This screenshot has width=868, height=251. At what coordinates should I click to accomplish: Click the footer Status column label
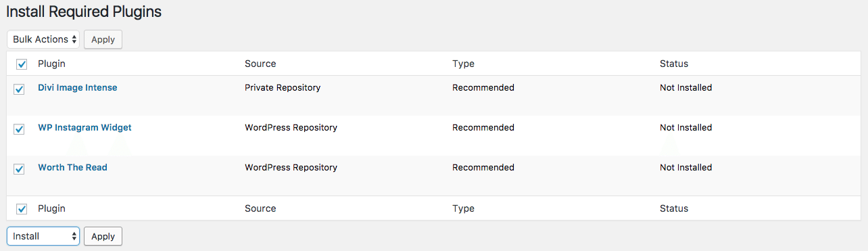pos(674,208)
